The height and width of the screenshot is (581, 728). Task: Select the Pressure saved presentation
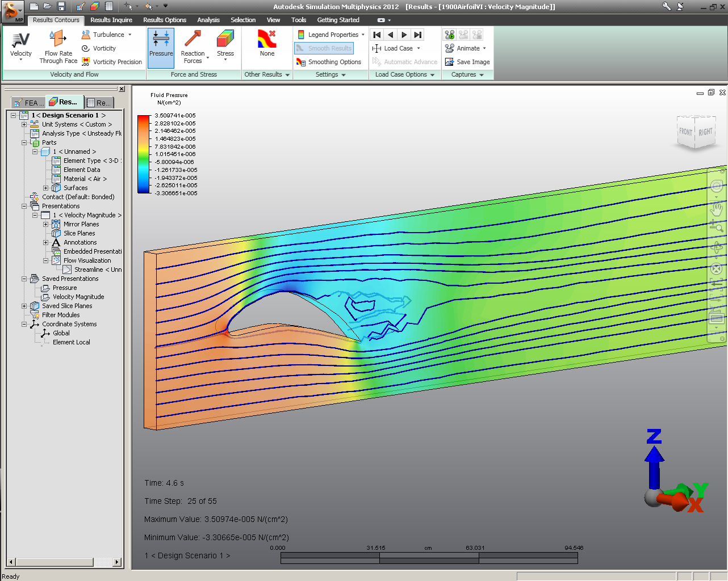click(x=65, y=288)
